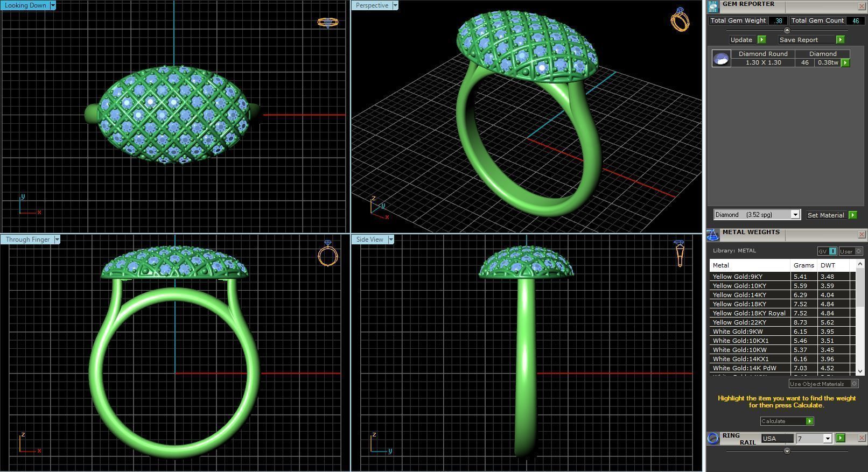Close the Metal Weights panel
The width and height of the screenshot is (868, 472).
861,235
